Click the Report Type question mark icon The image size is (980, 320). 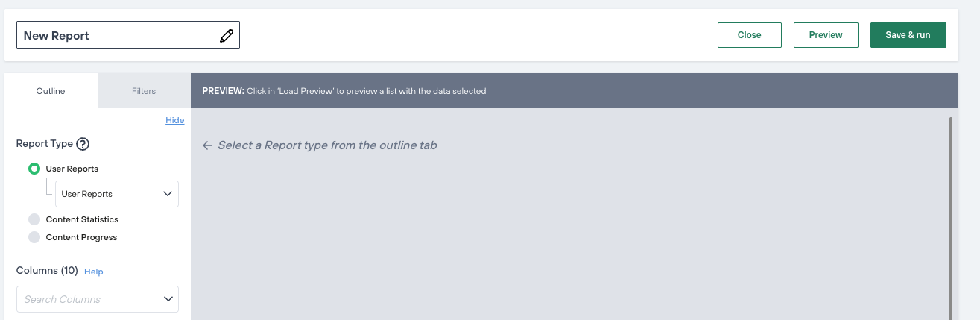click(83, 144)
